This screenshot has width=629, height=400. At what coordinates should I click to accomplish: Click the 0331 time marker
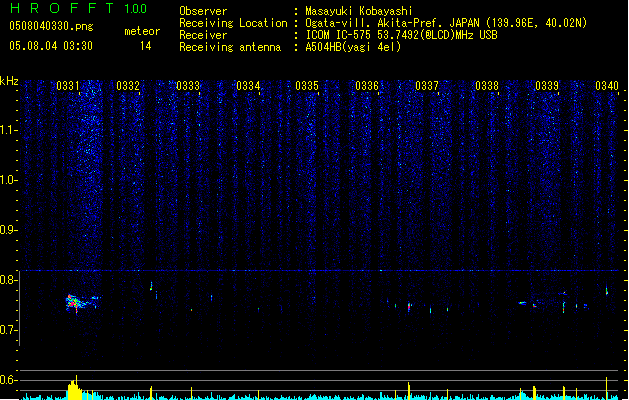click(68, 86)
